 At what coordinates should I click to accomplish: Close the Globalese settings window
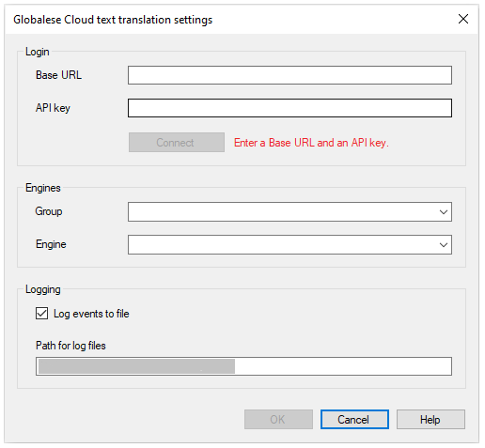463,19
